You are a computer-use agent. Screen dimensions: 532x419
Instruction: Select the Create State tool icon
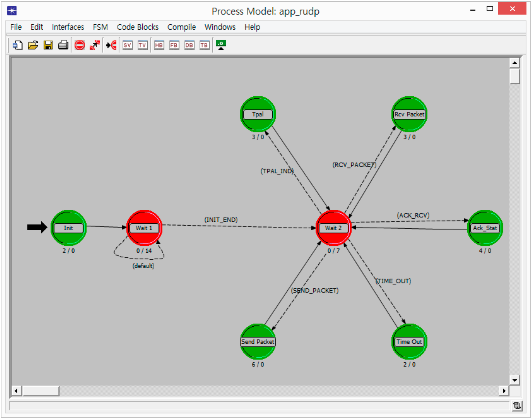[80, 45]
